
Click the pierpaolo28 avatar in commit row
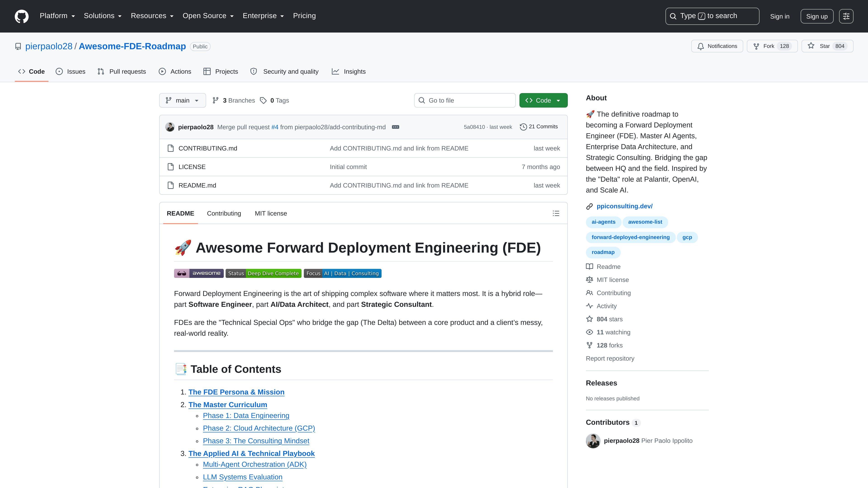(x=170, y=127)
